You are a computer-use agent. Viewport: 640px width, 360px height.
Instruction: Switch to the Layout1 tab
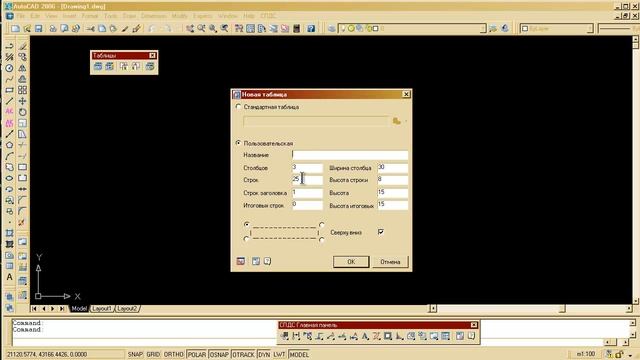coord(102,309)
